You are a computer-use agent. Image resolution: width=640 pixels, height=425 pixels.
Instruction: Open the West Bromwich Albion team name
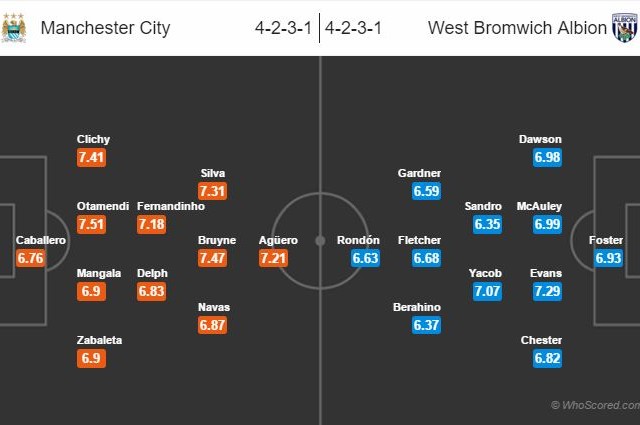pos(517,27)
